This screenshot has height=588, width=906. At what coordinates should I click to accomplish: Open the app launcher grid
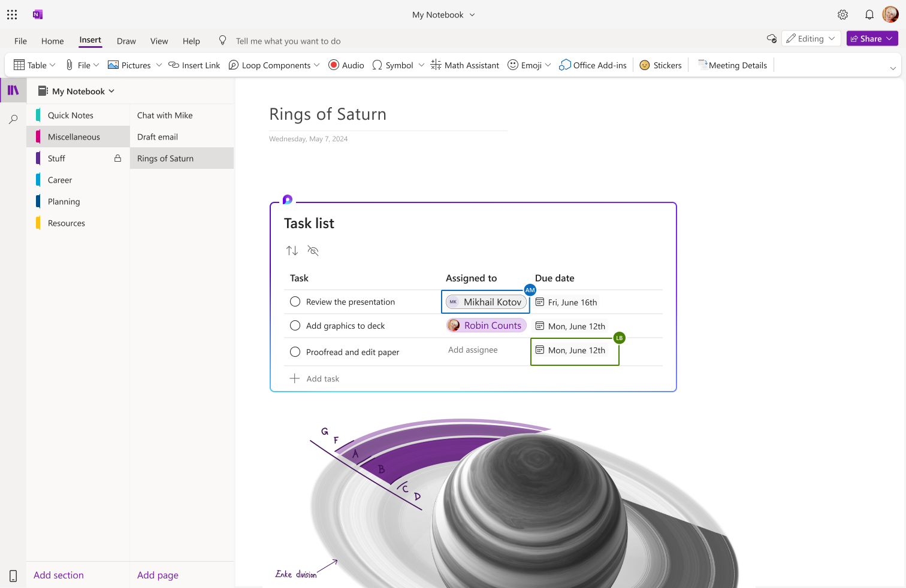12,15
